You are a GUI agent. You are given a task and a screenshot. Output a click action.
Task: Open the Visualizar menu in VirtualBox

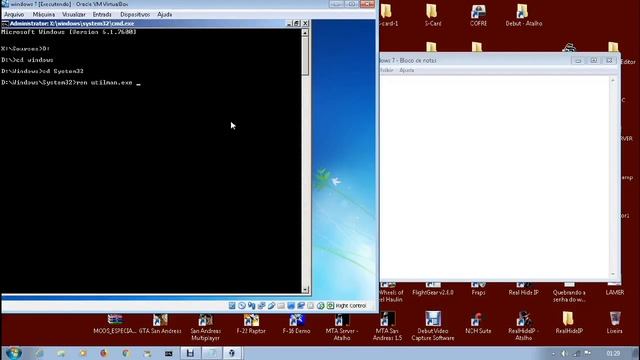click(x=74, y=14)
